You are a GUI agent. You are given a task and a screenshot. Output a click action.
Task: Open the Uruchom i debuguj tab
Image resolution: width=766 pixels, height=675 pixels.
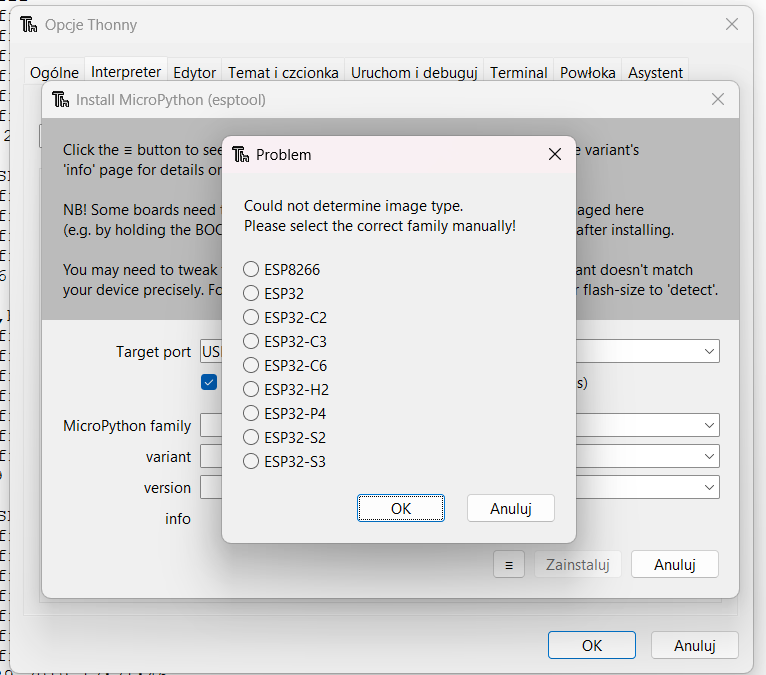coord(414,73)
